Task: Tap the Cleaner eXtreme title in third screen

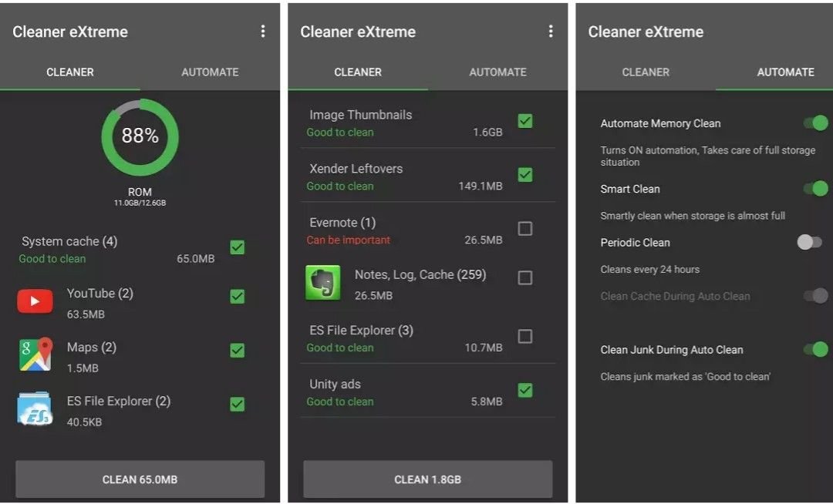Action: tap(646, 32)
